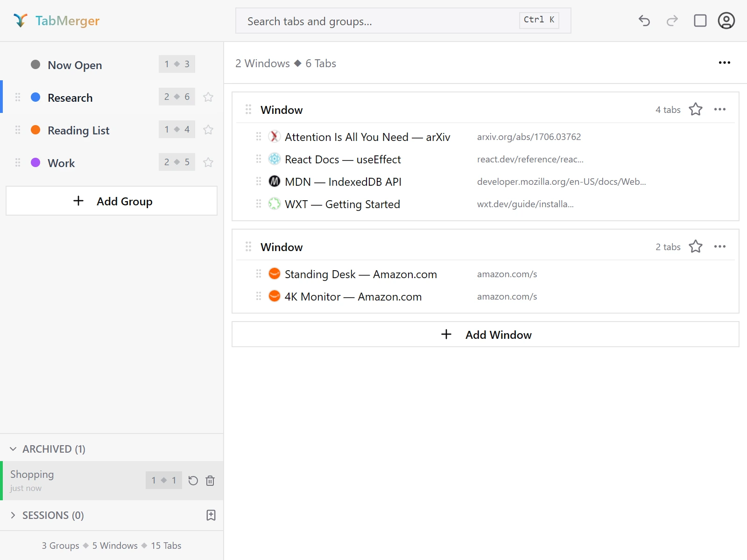Screen dimensions: 747x560
Task: Click the WXT tab favicon
Action: pyautogui.click(x=275, y=203)
